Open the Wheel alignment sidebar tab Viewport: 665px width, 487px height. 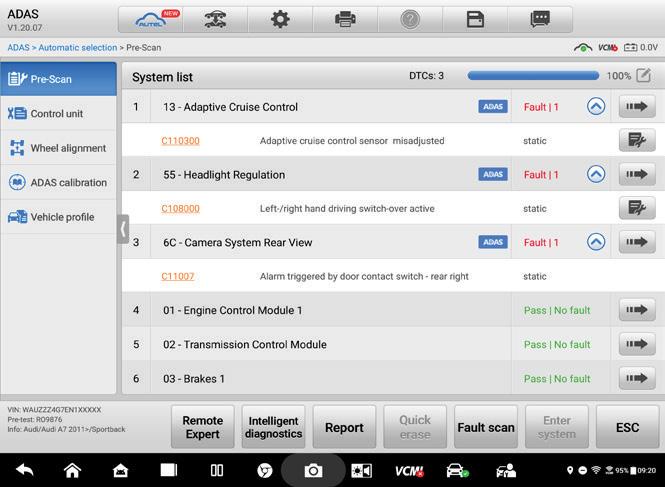(x=59, y=148)
